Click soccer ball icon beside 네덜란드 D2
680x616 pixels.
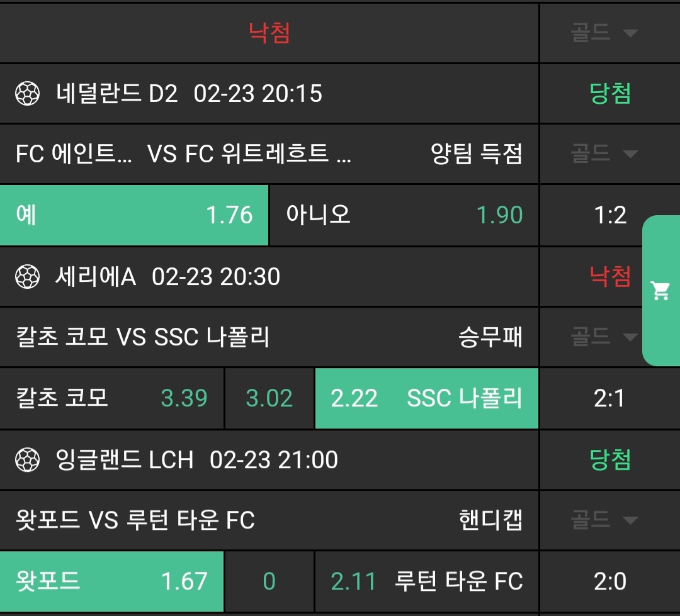27,94
